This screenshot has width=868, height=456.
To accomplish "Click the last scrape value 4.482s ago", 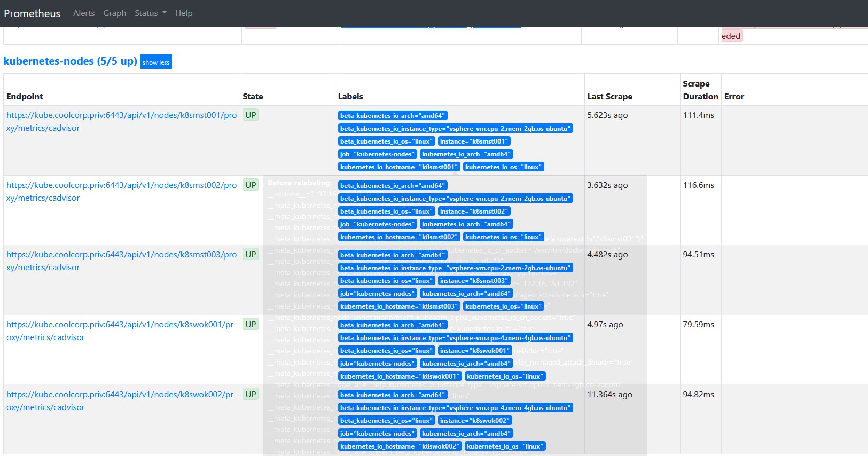I will [x=607, y=255].
